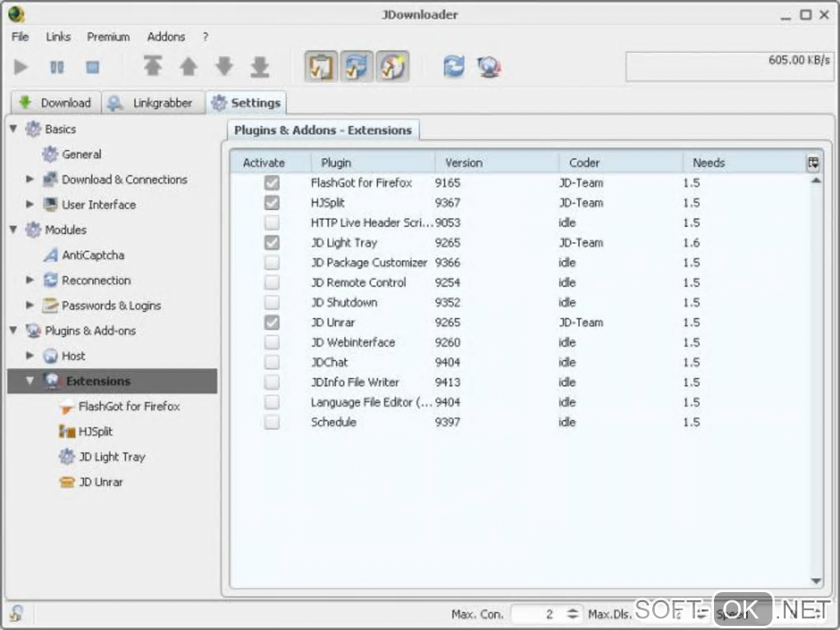The image size is (840, 630).
Task: Click the AntiCaptcha icon
Action: click(50, 255)
